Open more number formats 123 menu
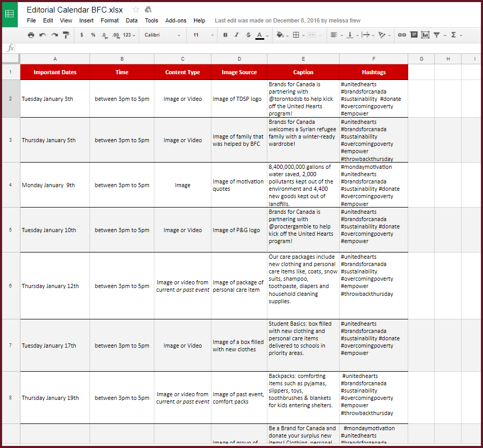483x448 pixels. (x=129, y=35)
